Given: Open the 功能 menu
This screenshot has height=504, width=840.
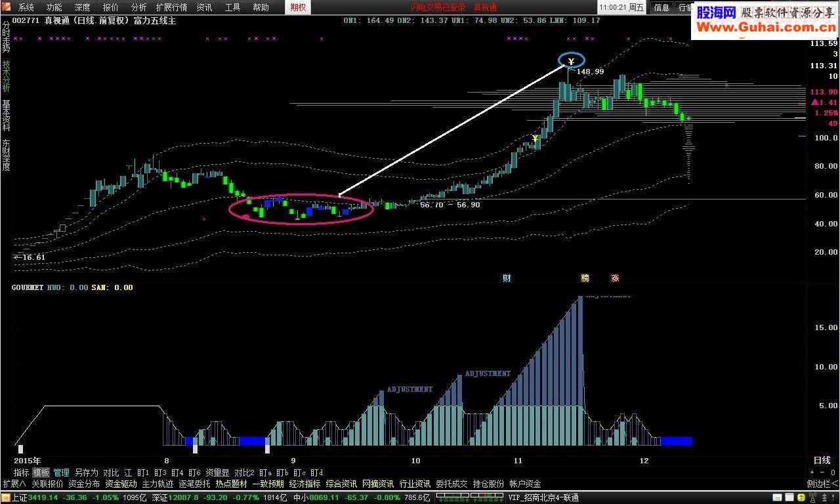Looking at the screenshot, I should click(54, 7).
